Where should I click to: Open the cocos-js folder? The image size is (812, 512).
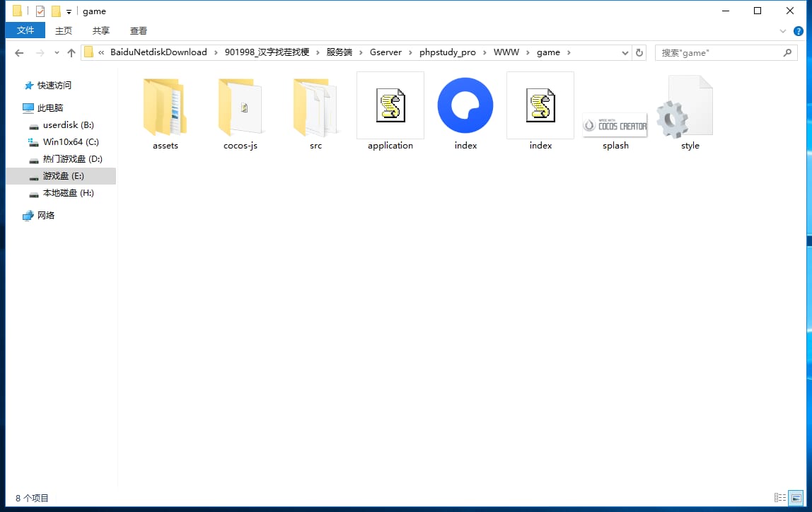[x=240, y=108]
